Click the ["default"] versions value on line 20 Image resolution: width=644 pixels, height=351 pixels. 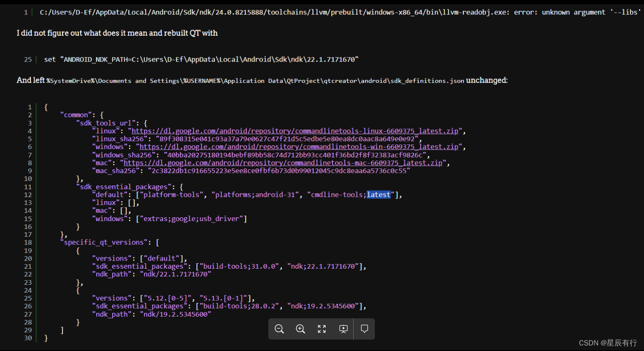coord(161,258)
